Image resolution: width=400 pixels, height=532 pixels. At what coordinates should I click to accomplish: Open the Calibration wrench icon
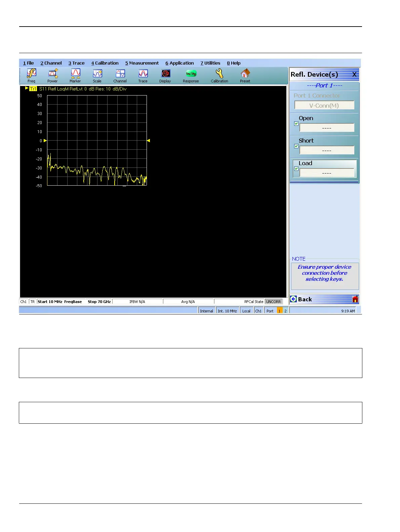[x=219, y=75]
